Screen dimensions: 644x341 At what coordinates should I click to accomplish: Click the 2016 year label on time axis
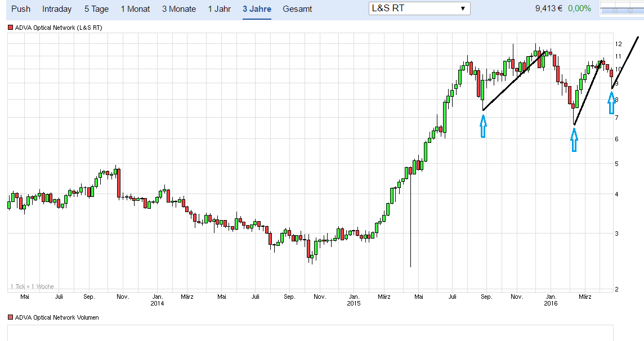[551, 303]
